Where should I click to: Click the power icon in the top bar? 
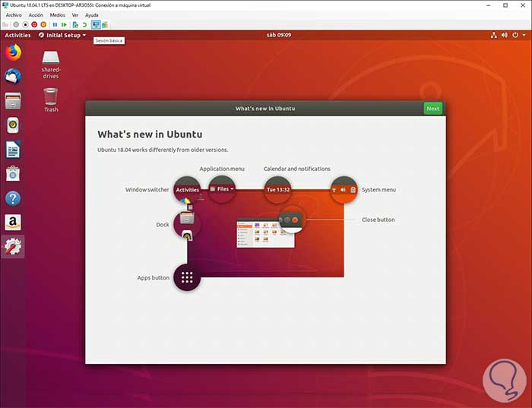[x=515, y=35]
